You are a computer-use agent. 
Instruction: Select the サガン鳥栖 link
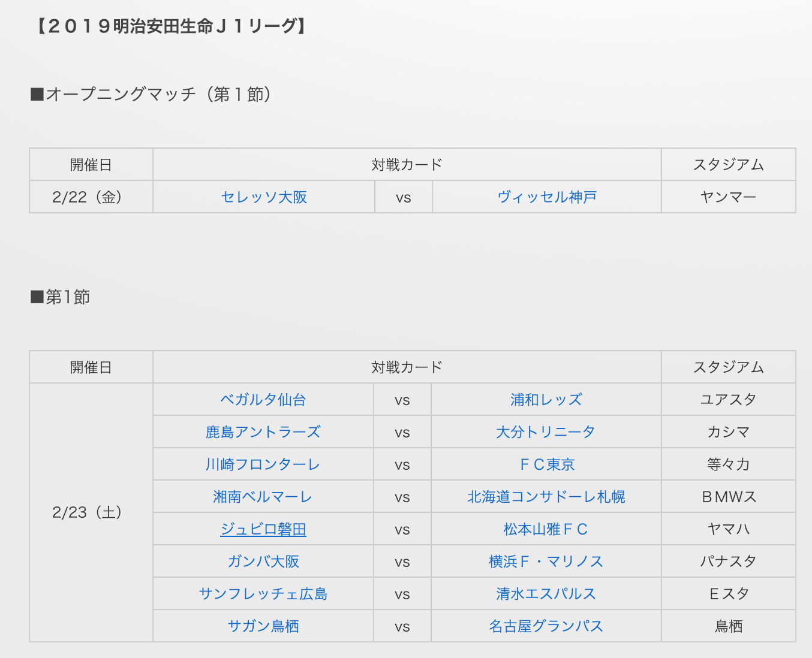[x=263, y=626]
